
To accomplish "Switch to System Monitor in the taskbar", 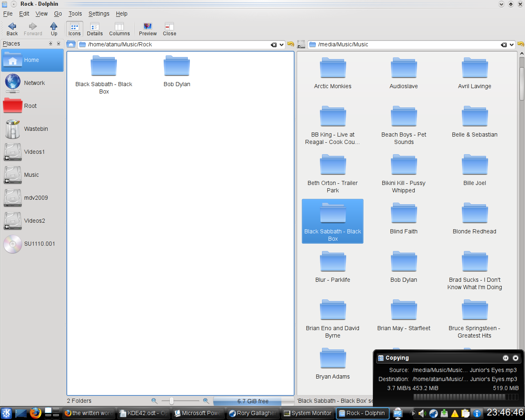I will tap(308, 413).
